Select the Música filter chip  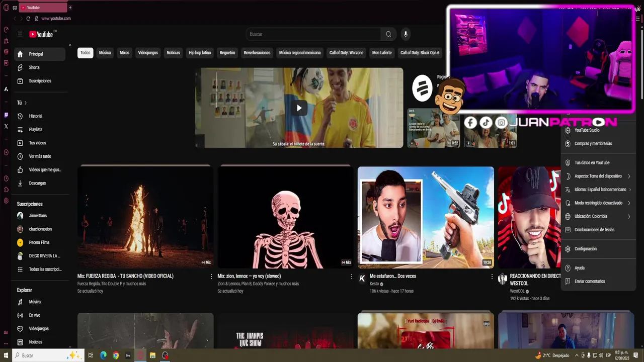point(105,53)
